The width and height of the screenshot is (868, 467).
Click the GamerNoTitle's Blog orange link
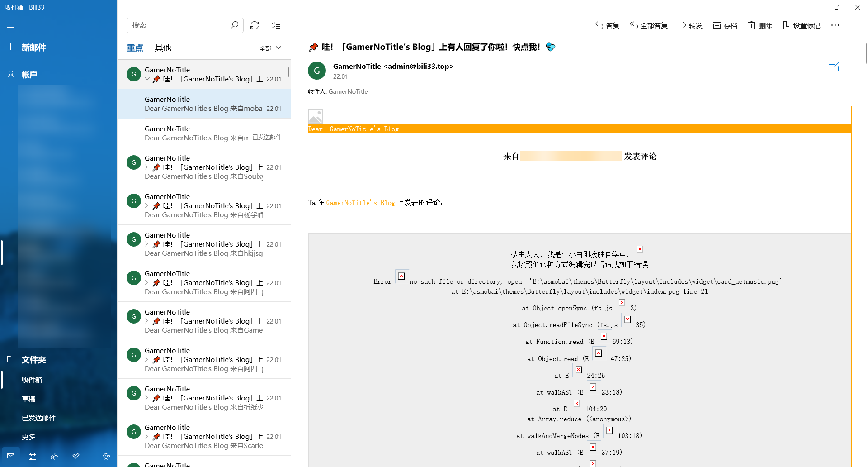point(360,203)
